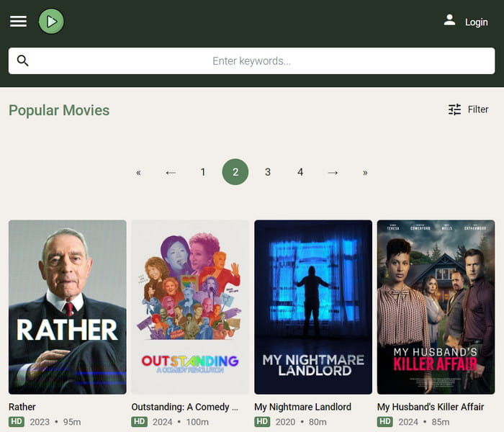Open the My Nightmare Landlord poster

[313, 307]
